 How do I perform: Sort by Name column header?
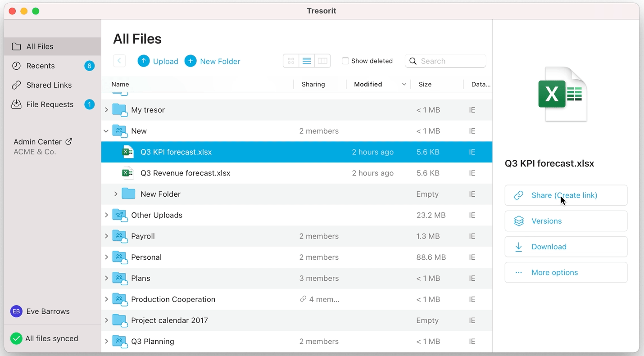pyautogui.click(x=120, y=84)
